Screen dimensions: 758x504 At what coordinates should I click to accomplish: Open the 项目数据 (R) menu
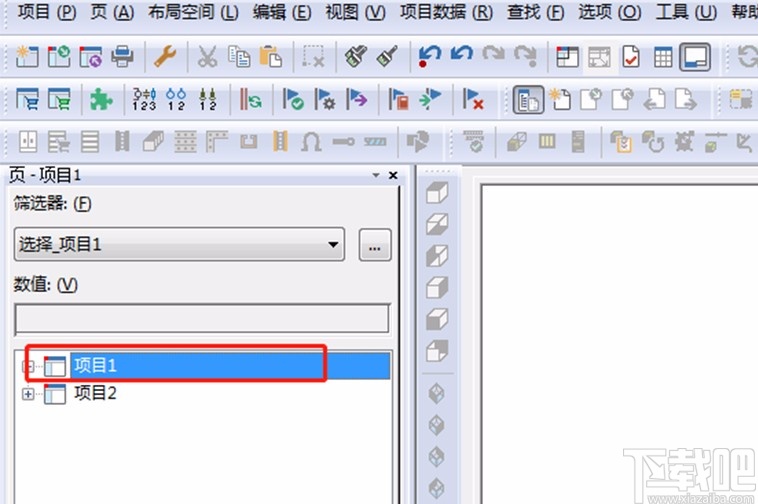(x=446, y=12)
